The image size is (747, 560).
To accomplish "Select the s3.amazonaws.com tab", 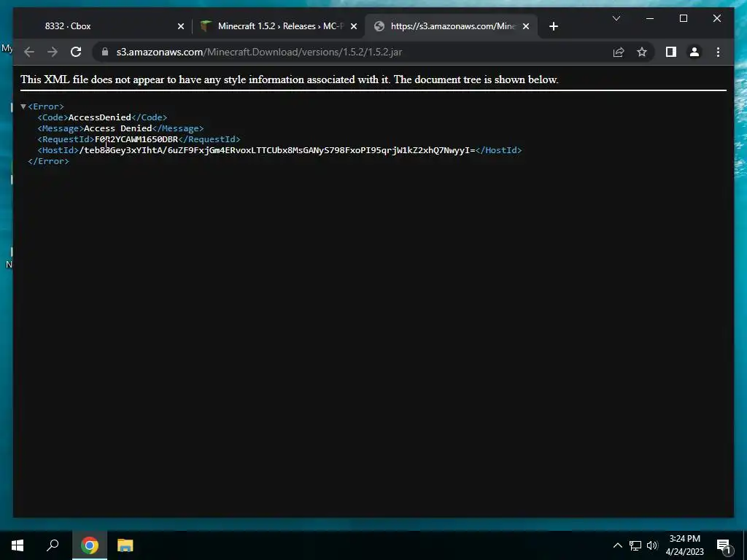I will click(451, 26).
